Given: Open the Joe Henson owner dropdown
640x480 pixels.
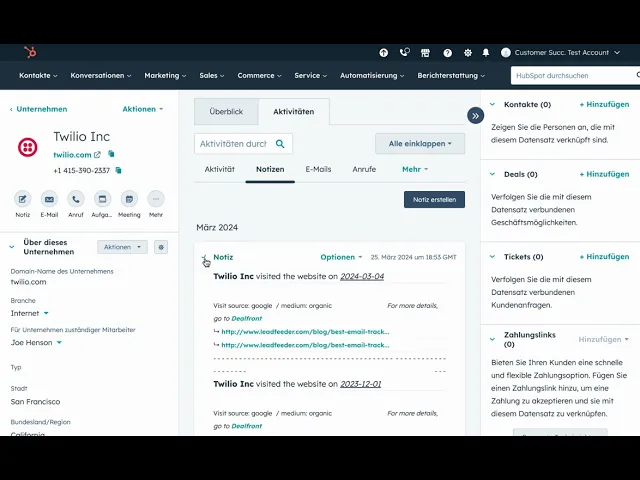Looking at the screenshot, I should click(36, 342).
